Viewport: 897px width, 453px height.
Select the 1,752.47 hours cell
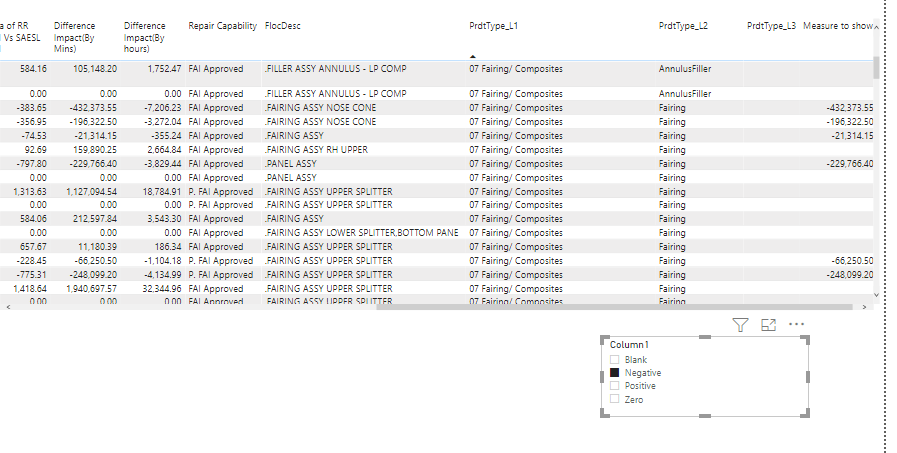pos(165,69)
